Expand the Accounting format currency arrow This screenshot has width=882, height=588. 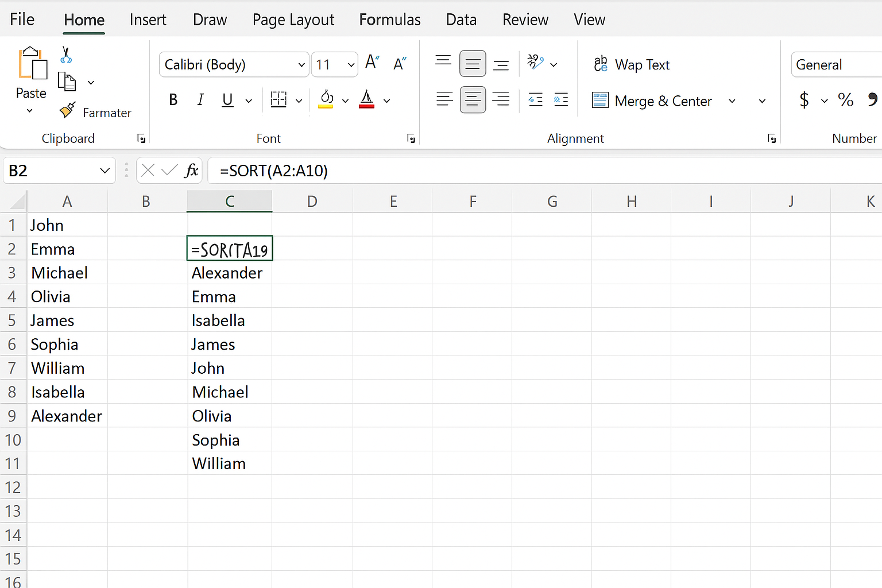[825, 101]
